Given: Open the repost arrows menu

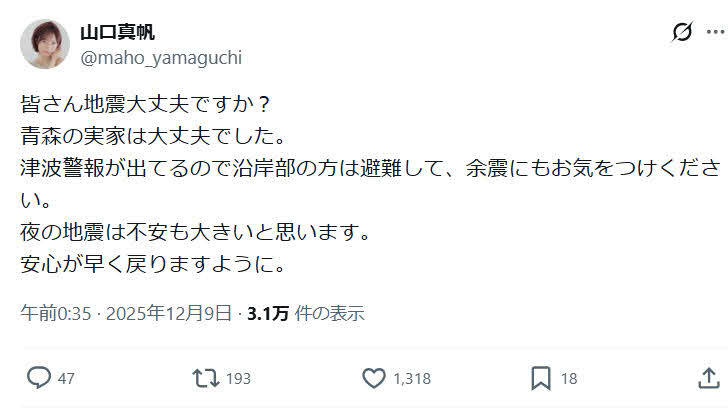Looking at the screenshot, I should (205, 378).
